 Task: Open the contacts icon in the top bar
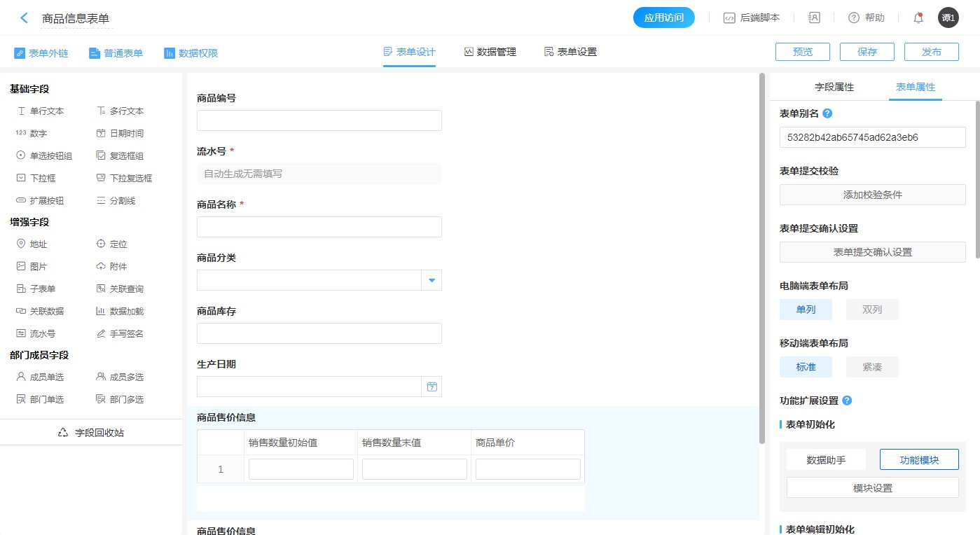pos(814,18)
